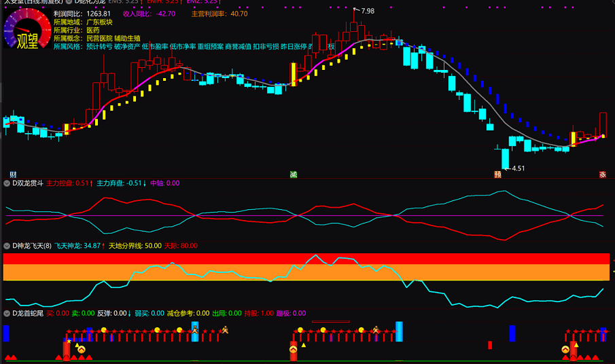The height and width of the screenshot is (364, 615).
Task: Select the 主营利润率: 40.70 value
Action: pos(219,14)
